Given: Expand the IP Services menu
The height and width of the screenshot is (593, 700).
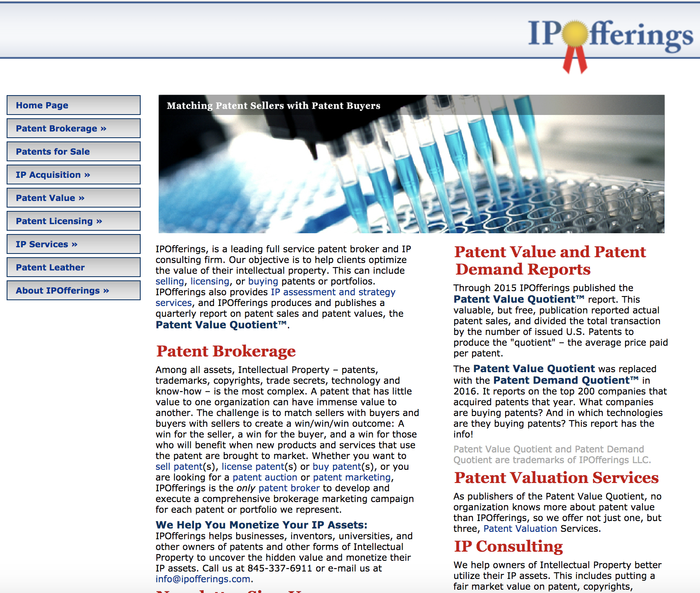Looking at the screenshot, I should click(x=73, y=244).
